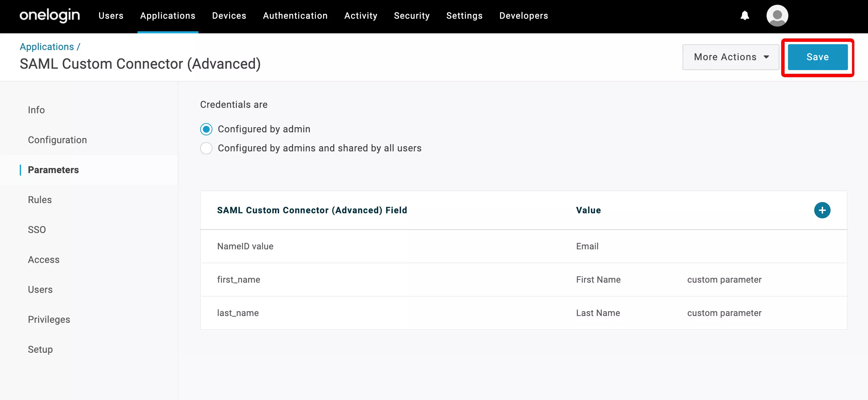Click the Email value cell

coord(587,246)
